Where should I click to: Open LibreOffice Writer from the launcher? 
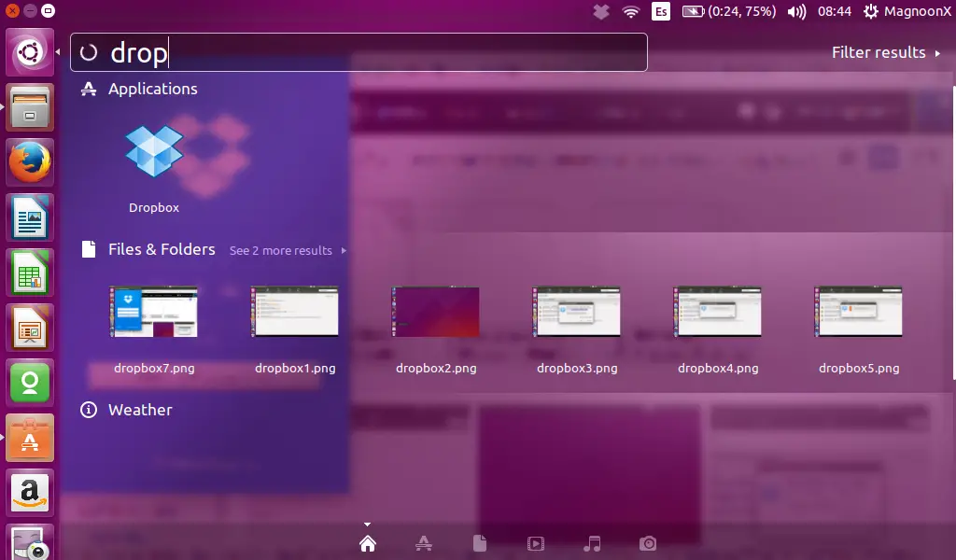[x=30, y=217]
